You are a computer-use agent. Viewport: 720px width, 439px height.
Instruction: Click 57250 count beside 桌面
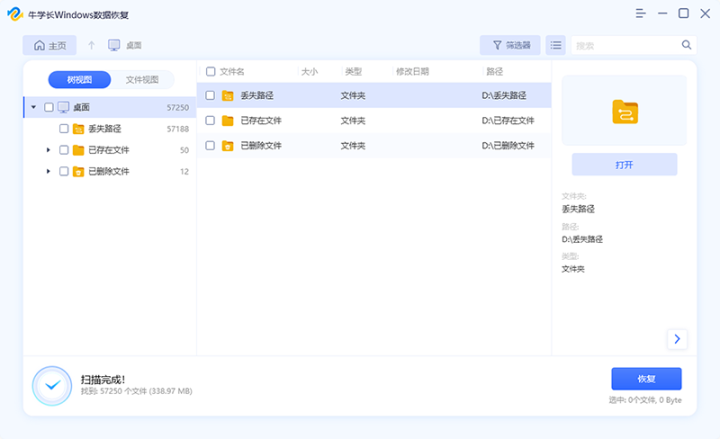(x=178, y=107)
